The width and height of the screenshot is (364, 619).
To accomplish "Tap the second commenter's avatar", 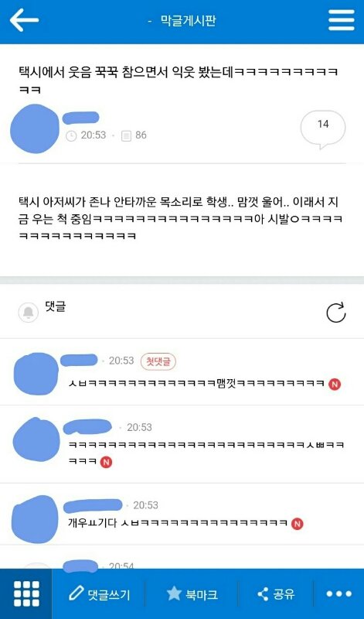I will (36, 439).
